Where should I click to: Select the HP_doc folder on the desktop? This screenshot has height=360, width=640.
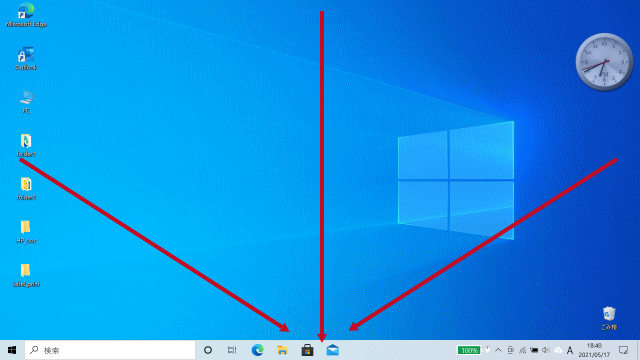point(26,232)
